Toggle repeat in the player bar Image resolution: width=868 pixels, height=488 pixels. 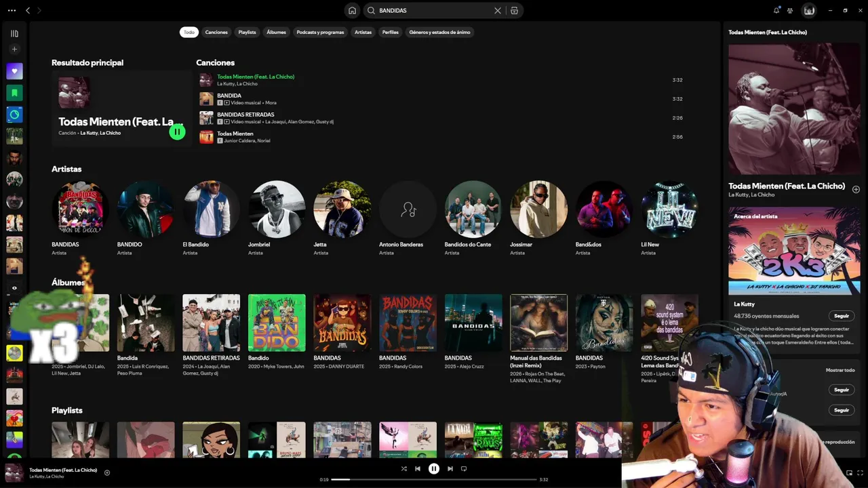coord(464,468)
